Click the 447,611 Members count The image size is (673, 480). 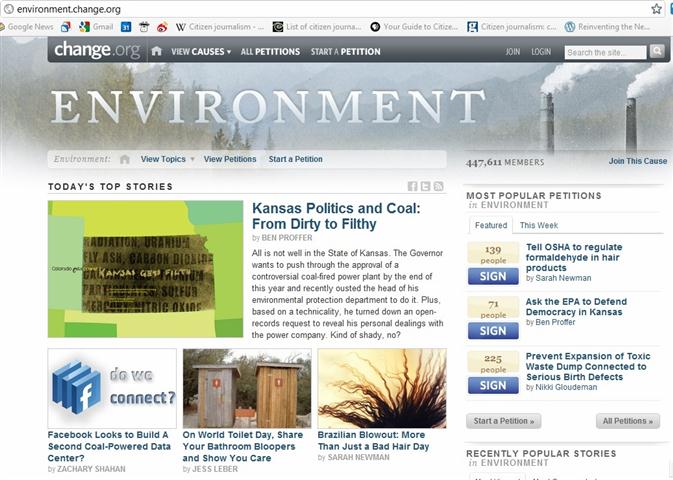point(505,162)
